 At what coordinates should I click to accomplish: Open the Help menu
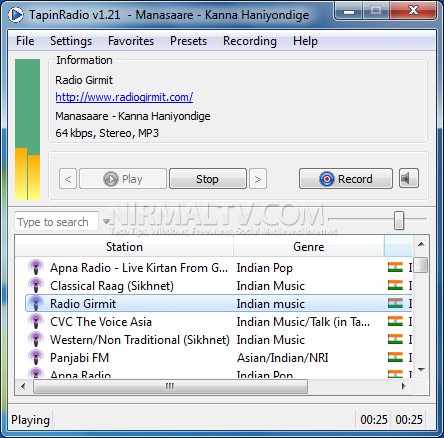pyautogui.click(x=305, y=41)
